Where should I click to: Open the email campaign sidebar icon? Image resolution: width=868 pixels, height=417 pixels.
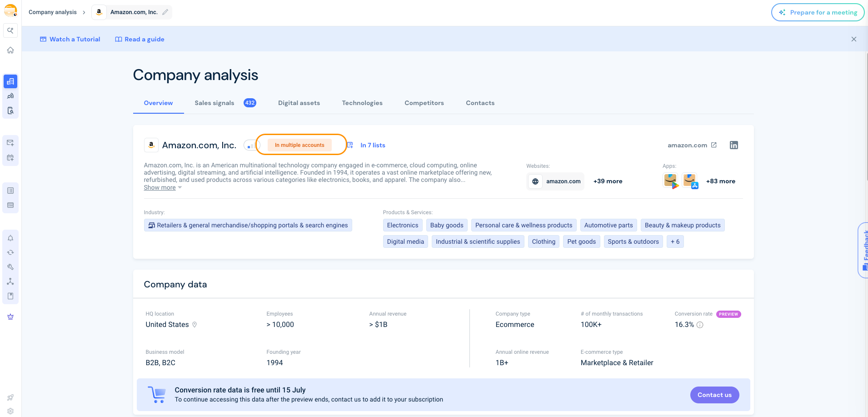(10, 143)
